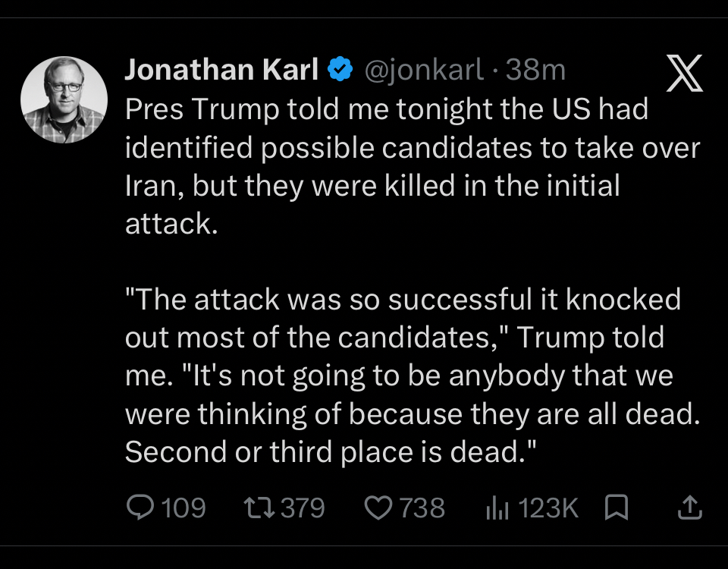
Task: Open the view analytics bar-chart icon
Action: click(495, 507)
